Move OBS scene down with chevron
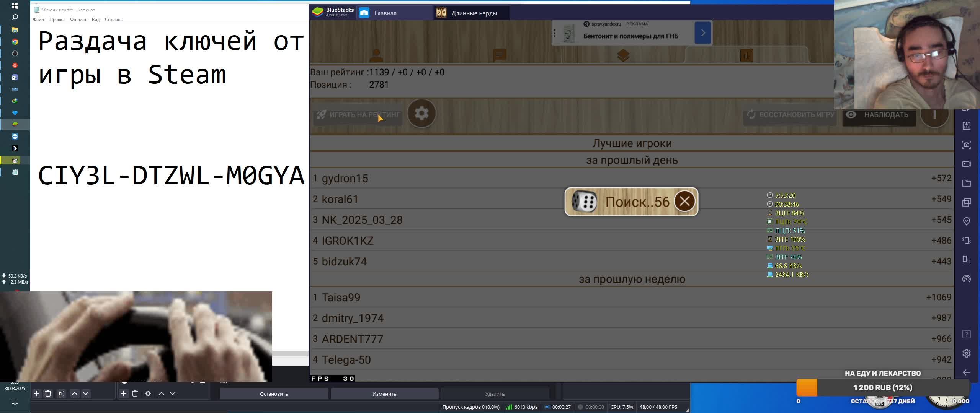 [x=86, y=393]
